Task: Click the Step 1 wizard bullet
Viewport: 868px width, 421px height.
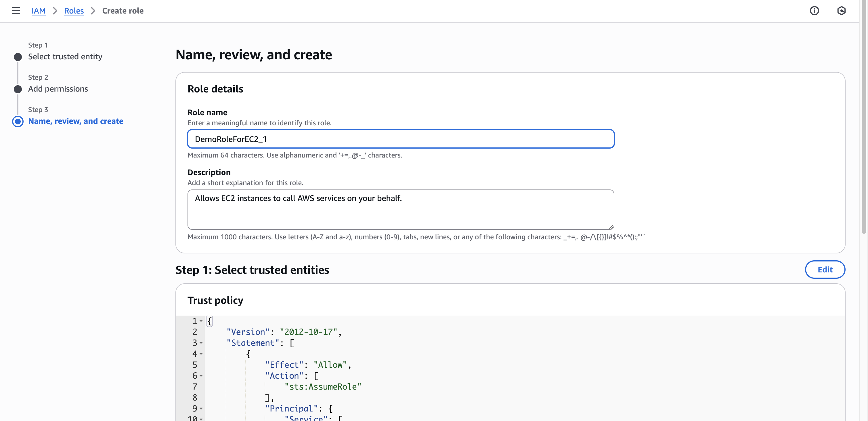Action: pyautogui.click(x=18, y=57)
